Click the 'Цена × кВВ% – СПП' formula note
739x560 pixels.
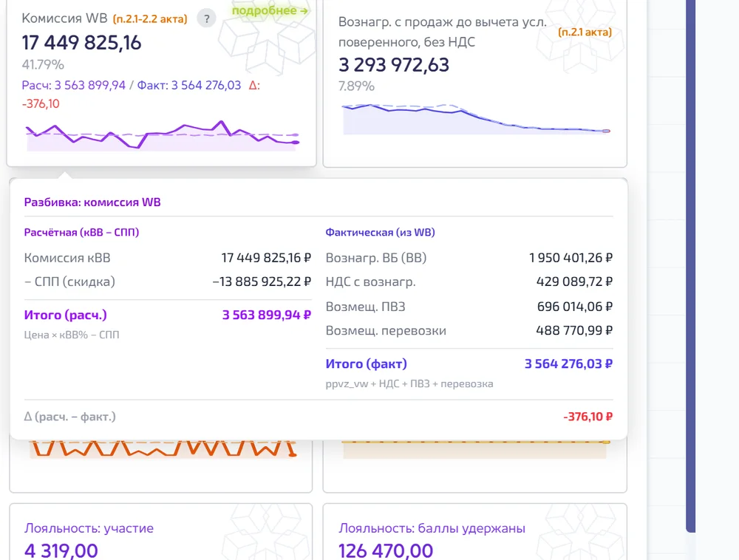[x=72, y=335]
